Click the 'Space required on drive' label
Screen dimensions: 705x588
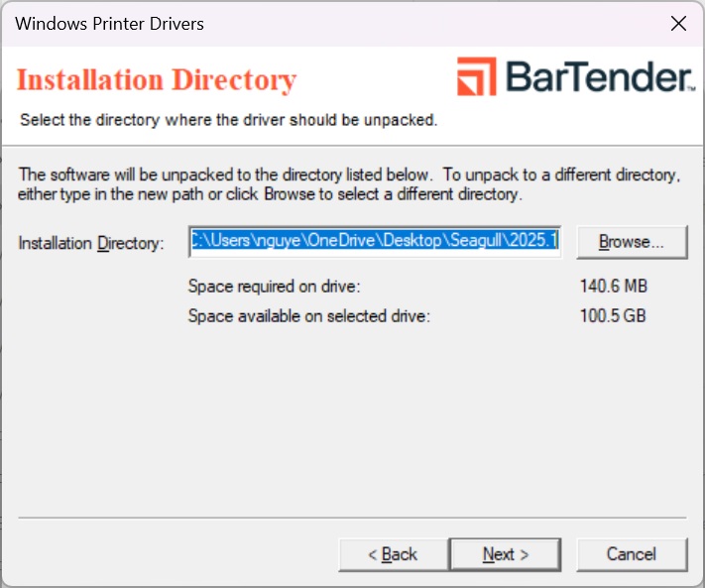click(x=274, y=288)
